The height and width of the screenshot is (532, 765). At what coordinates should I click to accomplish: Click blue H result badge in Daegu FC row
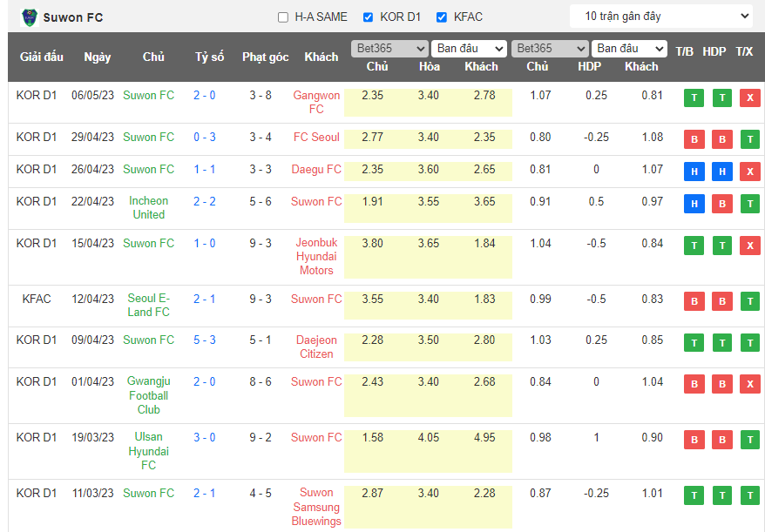pos(694,172)
